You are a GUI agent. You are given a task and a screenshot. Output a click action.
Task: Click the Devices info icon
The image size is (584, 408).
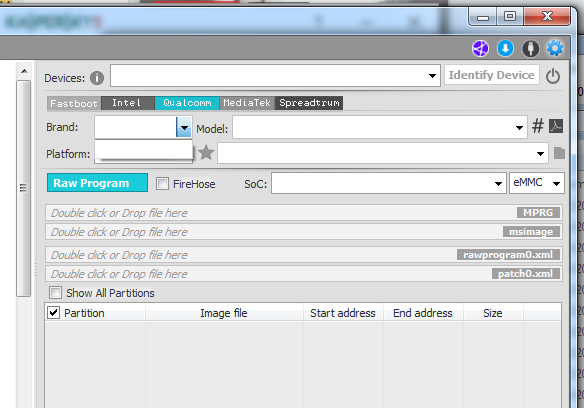[97, 78]
